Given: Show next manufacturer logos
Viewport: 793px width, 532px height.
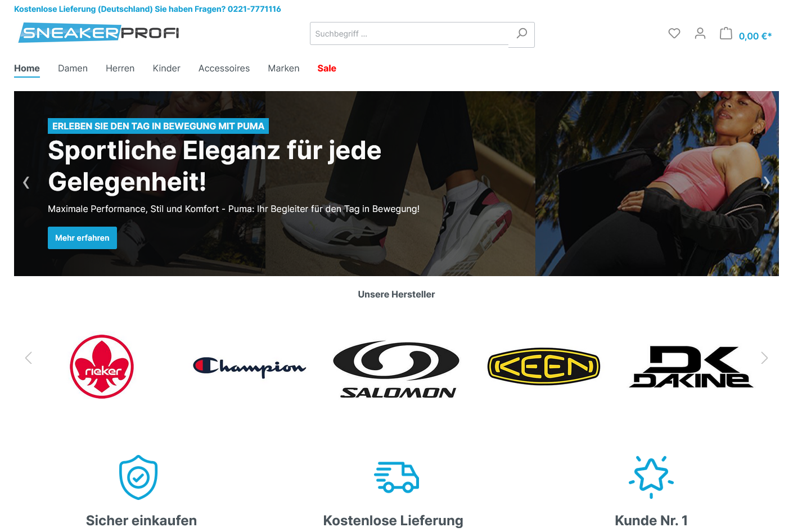Looking at the screenshot, I should pyautogui.click(x=764, y=358).
